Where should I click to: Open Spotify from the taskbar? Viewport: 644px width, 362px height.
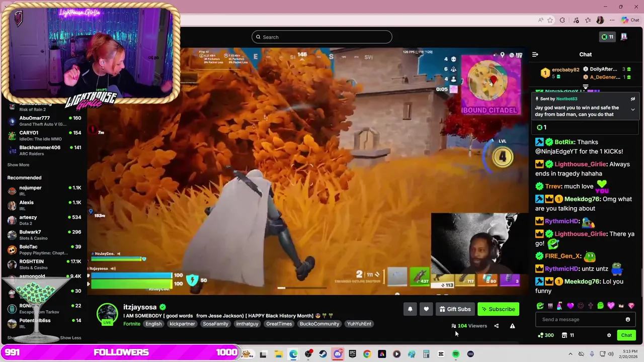pyautogui.click(x=456, y=354)
